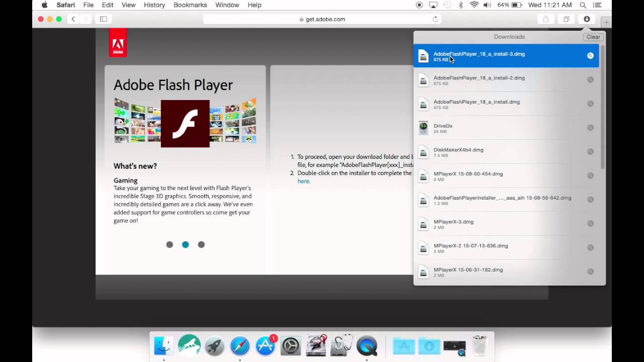Open the Safari menu
This screenshot has height=362, width=644.
pos(66,5)
